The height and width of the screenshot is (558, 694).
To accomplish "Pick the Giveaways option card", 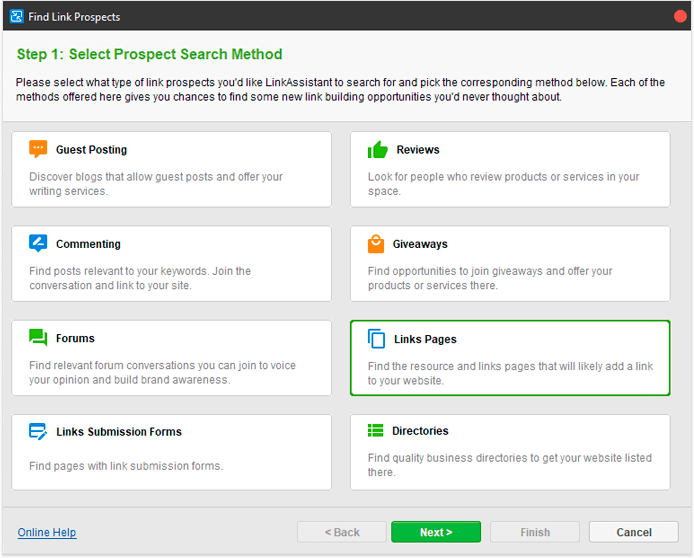I will 510,263.
